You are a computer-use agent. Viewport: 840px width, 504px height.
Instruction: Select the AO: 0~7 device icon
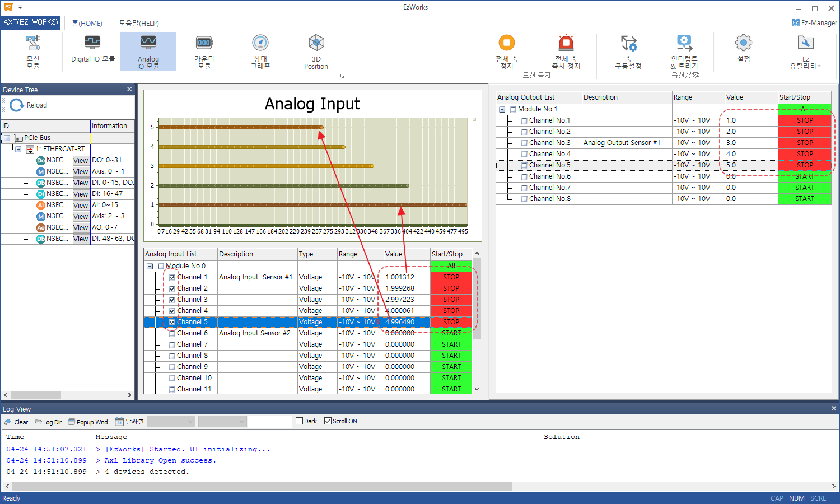(x=41, y=227)
